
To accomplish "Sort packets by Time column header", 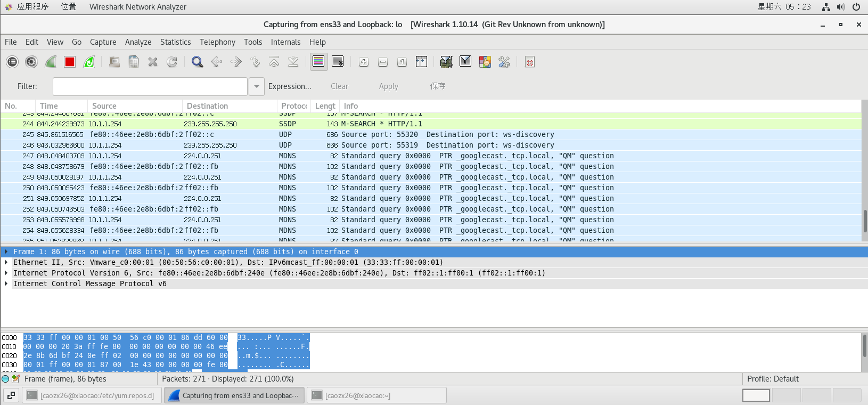I will pyautogui.click(x=61, y=106).
